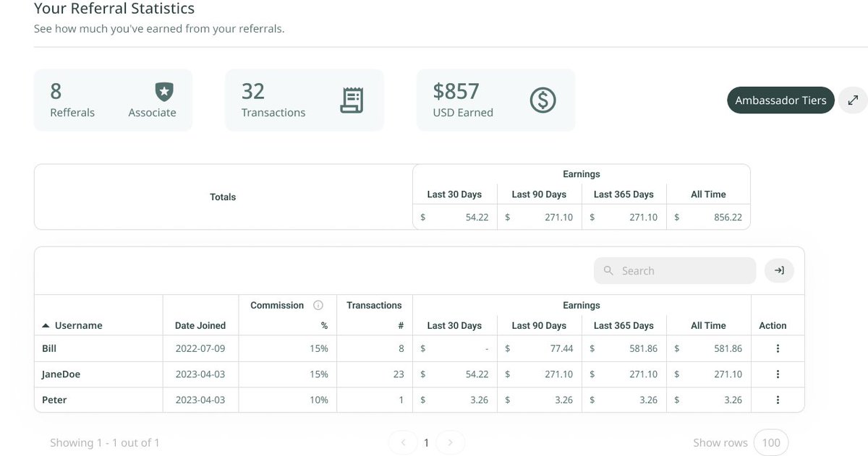
Task: Open the Ambassador Tiers button
Action: coord(780,100)
